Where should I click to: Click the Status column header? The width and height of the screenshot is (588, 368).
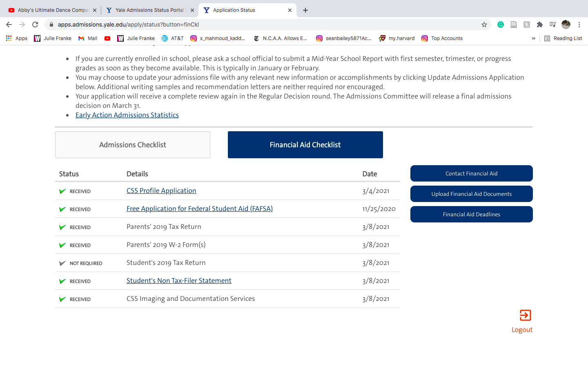point(69,174)
